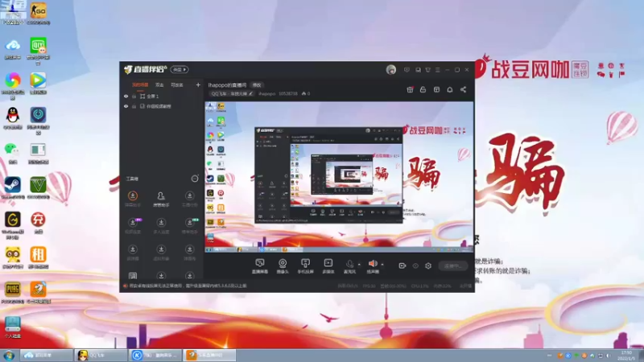This screenshot has height=362, width=644.
Task: Click the GTA V desktop icon
Action: pyautogui.click(x=38, y=188)
